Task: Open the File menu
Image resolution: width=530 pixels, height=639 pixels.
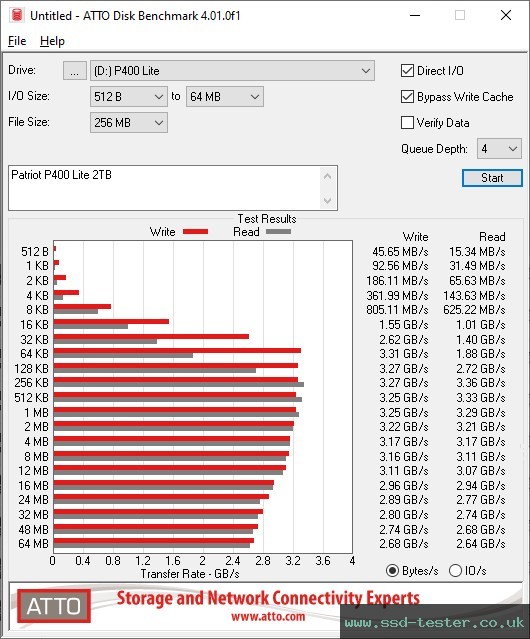Action: (17, 41)
